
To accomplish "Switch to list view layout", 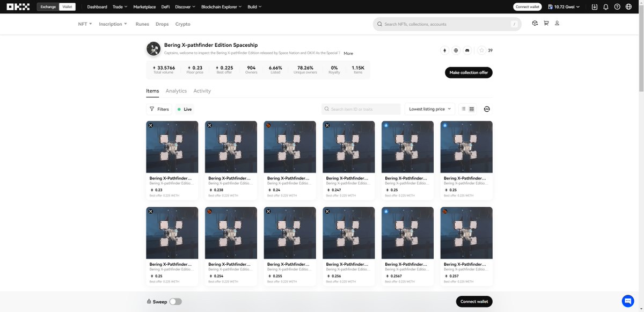I will coord(464,109).
